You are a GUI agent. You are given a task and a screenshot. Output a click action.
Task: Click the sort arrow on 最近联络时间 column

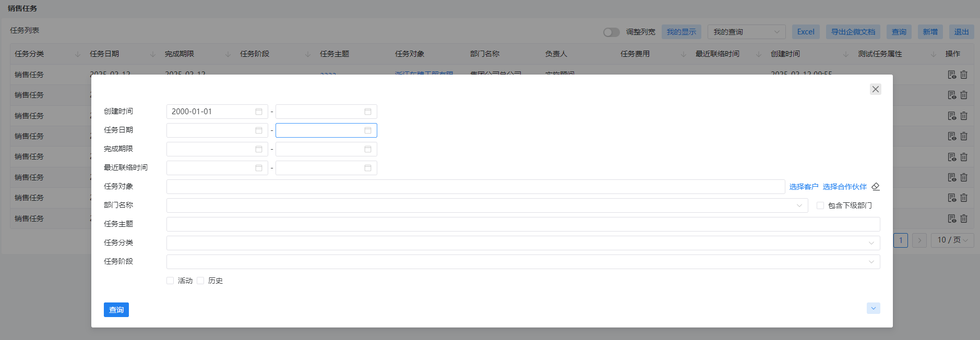(759, 54)
